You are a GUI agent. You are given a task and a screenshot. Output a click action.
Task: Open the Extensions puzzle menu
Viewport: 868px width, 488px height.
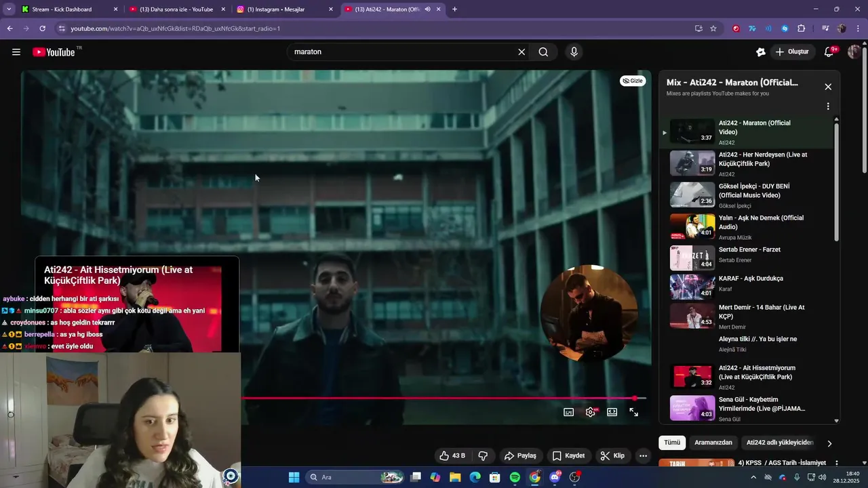[x=801, y=28]
